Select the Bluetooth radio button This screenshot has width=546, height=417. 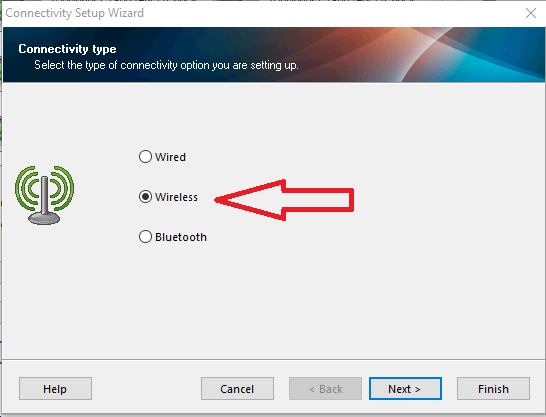click(145, 237)
